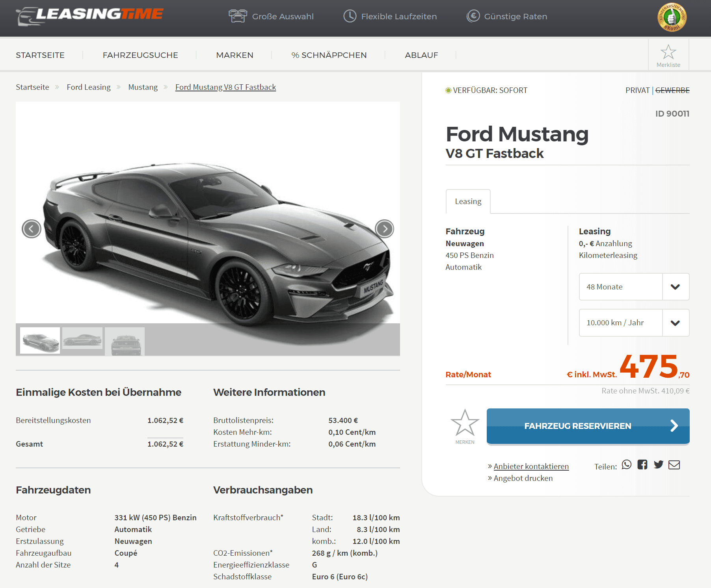Viewport: 711px width, 588px height.
Task: Open the 10.000 km / Jahr dropdown
Action: point(634,323)
